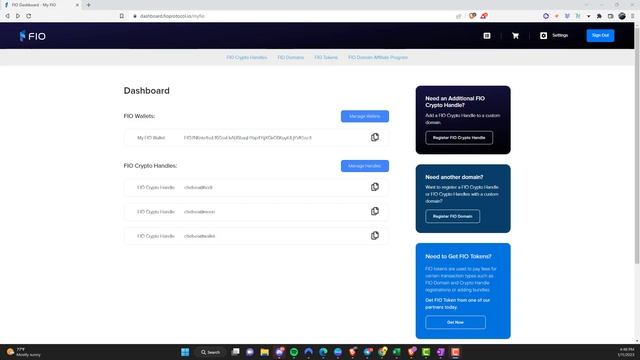
Task: Go to the FIO Domains tab
Action: (x=291, y=58)
